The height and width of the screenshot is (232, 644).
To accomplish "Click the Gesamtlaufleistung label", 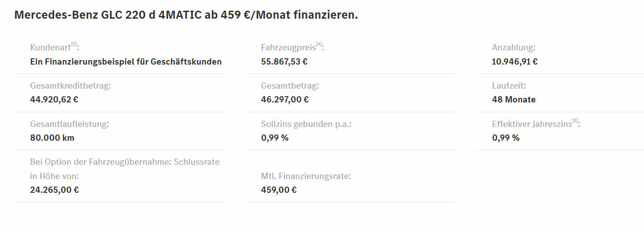I will [69, 124].
